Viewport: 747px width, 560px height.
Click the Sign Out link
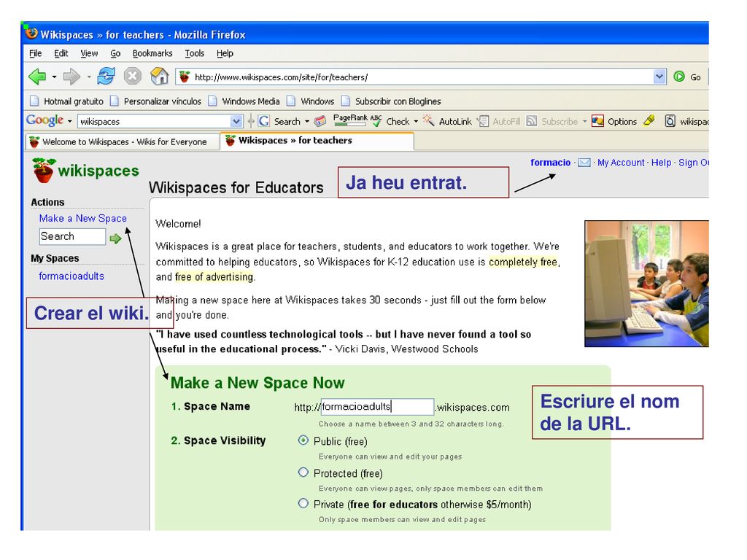(x=694, y=163)
